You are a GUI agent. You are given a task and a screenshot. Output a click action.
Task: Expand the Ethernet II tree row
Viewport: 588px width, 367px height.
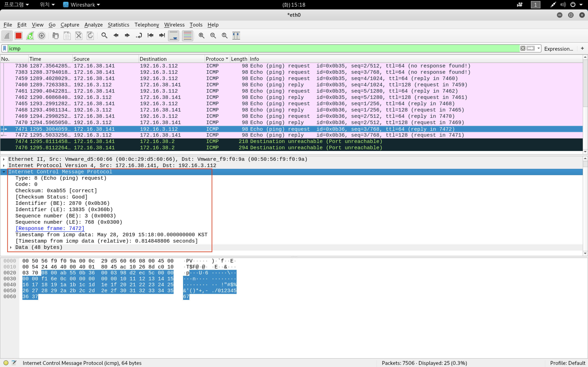pos(4,159)
